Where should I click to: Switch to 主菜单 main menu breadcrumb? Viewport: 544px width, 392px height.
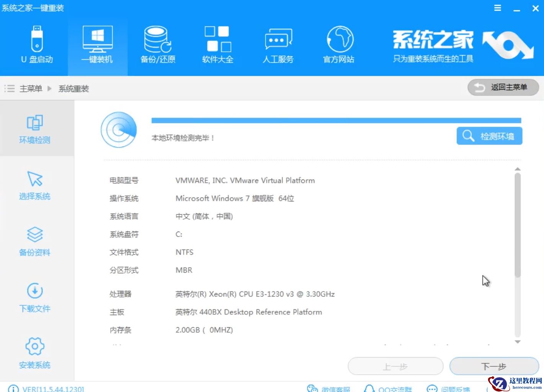point(31,88)
